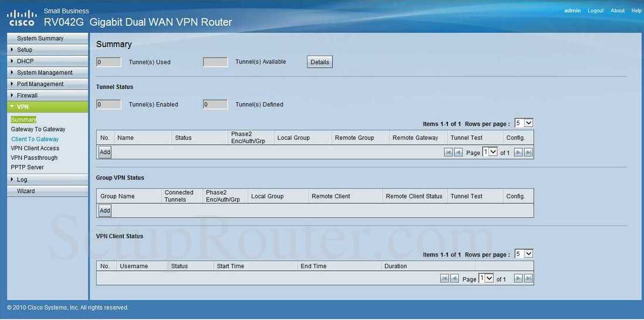Click the Details button
644x320 pixels.
pyautogui.click(x=320, y=62)
